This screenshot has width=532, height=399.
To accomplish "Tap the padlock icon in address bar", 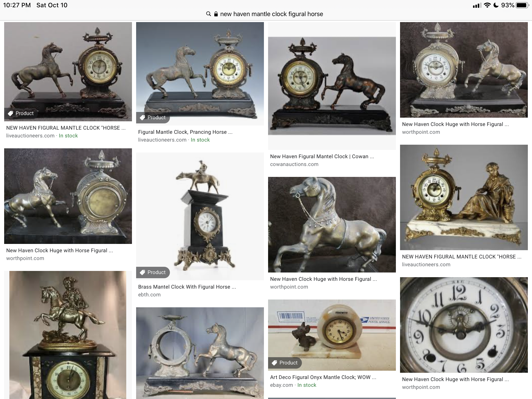I will tap(216, 14).
